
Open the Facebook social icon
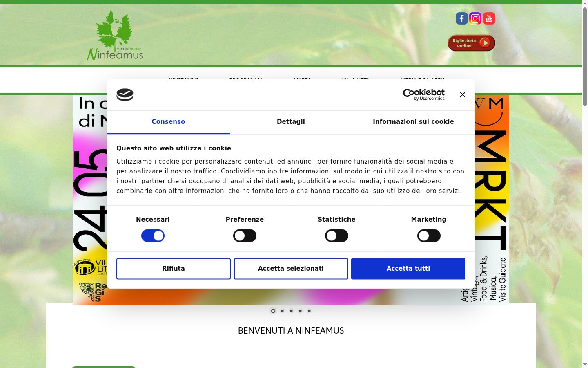click(x=461, y=18)
